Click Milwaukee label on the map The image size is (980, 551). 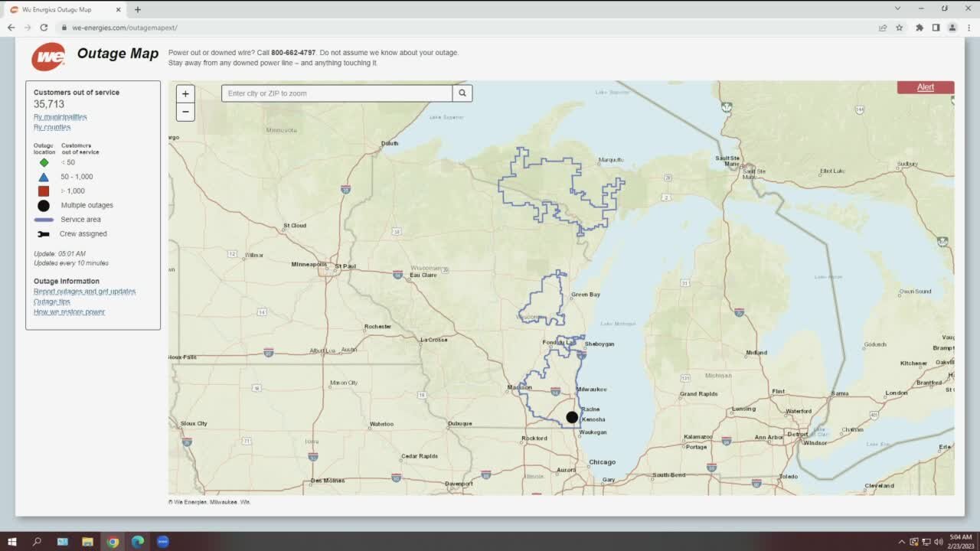592,390
